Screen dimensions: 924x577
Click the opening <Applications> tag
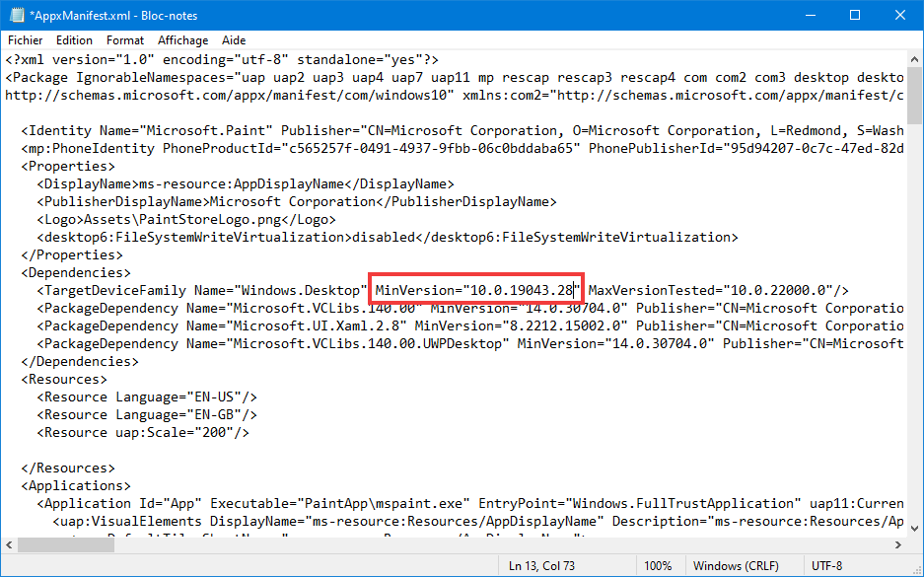[76, 485]
